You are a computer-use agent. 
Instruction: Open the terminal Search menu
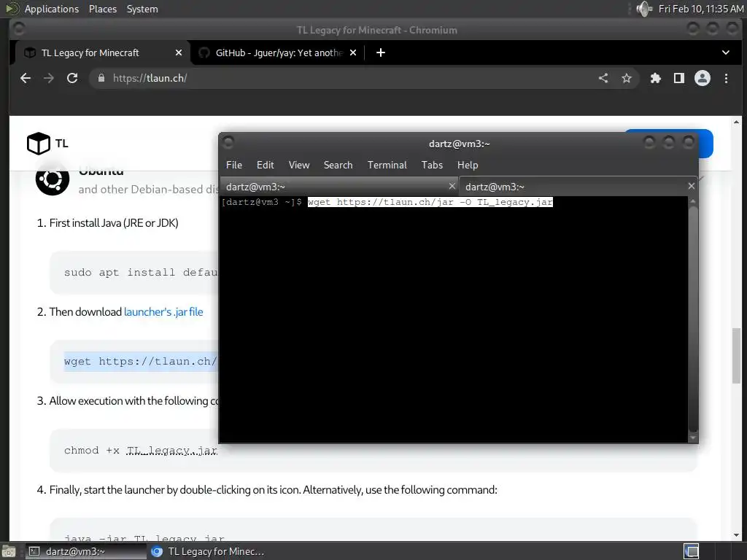[x=338, y=166]
